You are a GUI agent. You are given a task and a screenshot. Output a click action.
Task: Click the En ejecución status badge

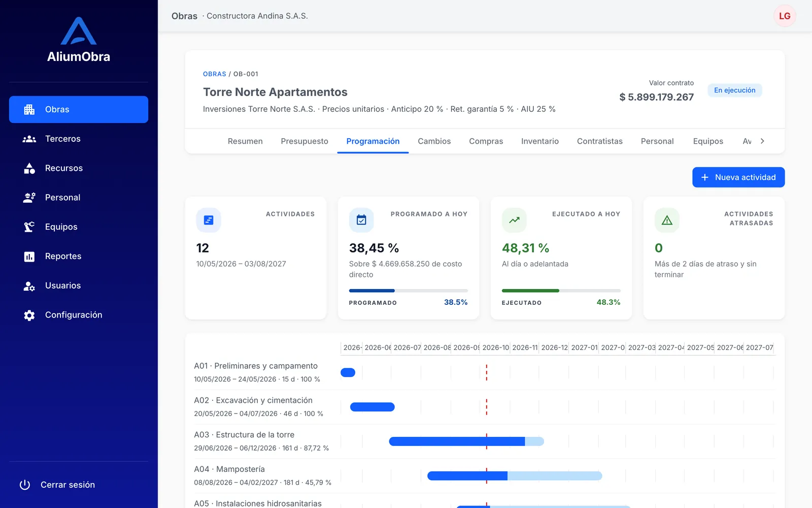(x=735, y=90)
